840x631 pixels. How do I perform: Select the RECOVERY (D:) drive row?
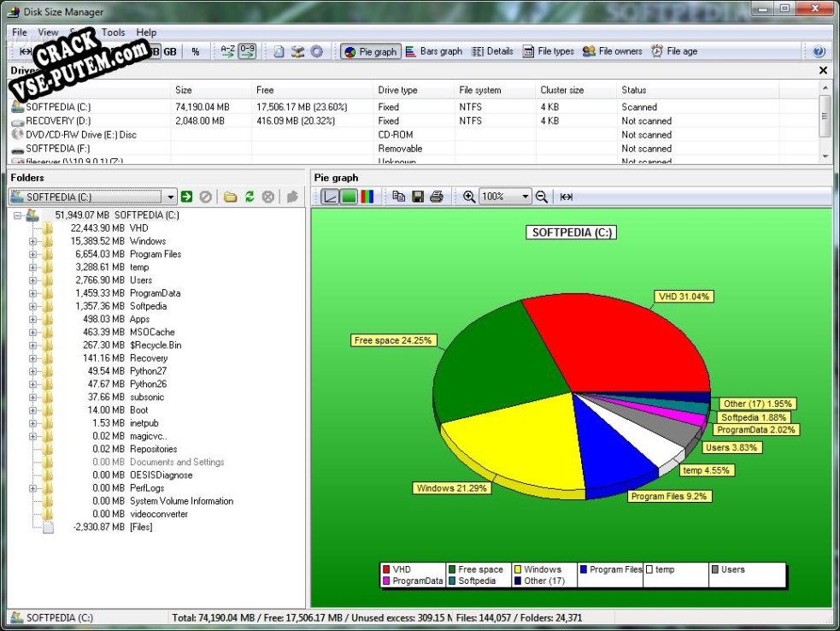pos(414,121)
